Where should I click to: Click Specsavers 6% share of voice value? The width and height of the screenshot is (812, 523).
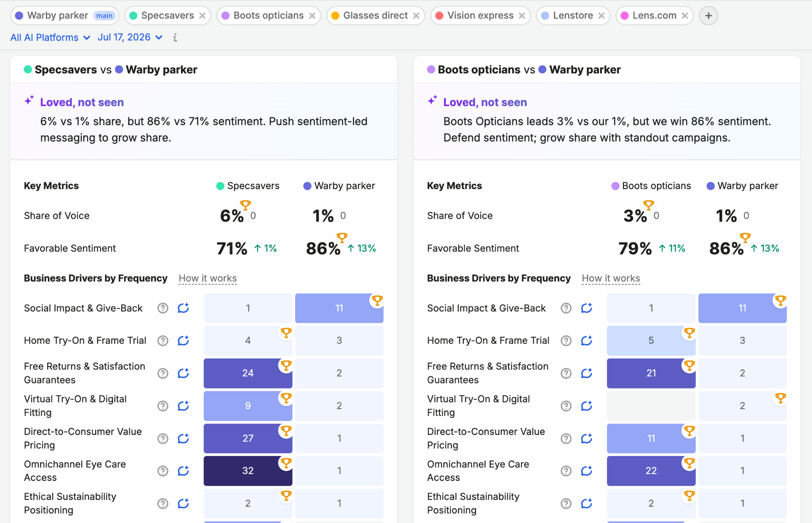232,216
